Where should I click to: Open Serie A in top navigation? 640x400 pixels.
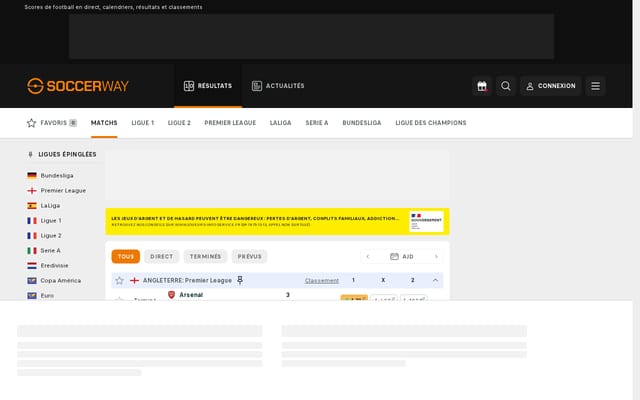[x=317, y=123]
